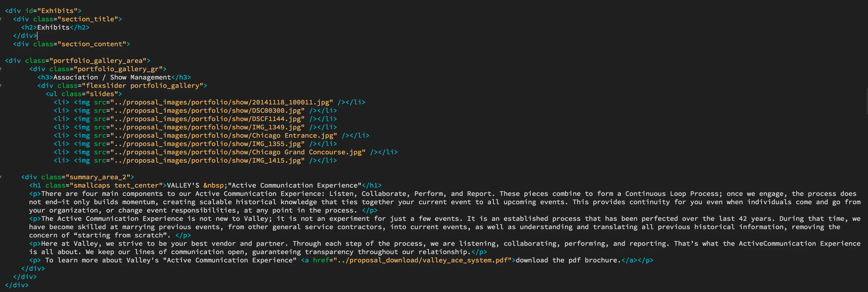This screenshot has height=292, width=868.
Task: Click "Association / Show Management" heading text
Action: tap(112, 77)
